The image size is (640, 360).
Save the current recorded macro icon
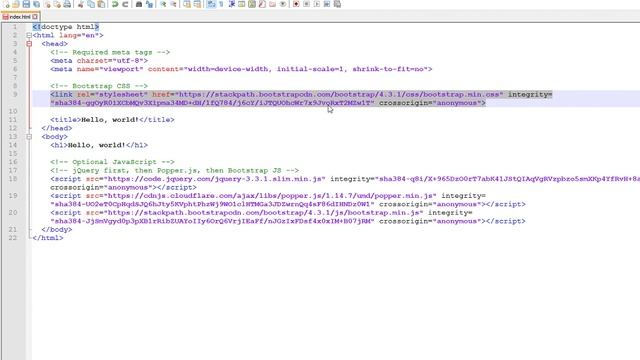(337, 4)
